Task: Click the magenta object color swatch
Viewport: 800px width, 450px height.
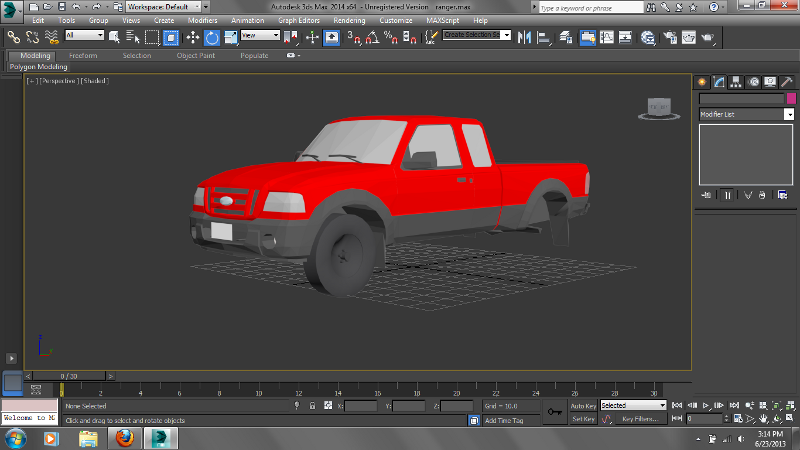Action: coord(791,99)
